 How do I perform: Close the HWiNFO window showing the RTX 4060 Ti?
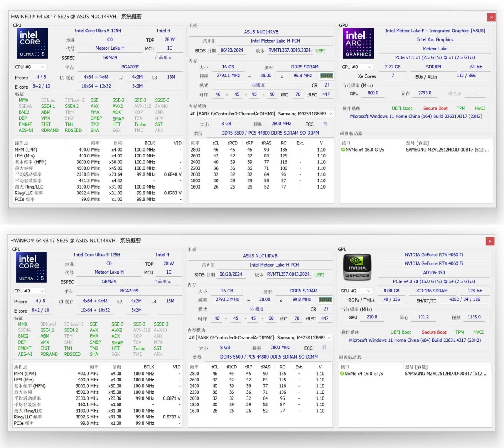490,241
